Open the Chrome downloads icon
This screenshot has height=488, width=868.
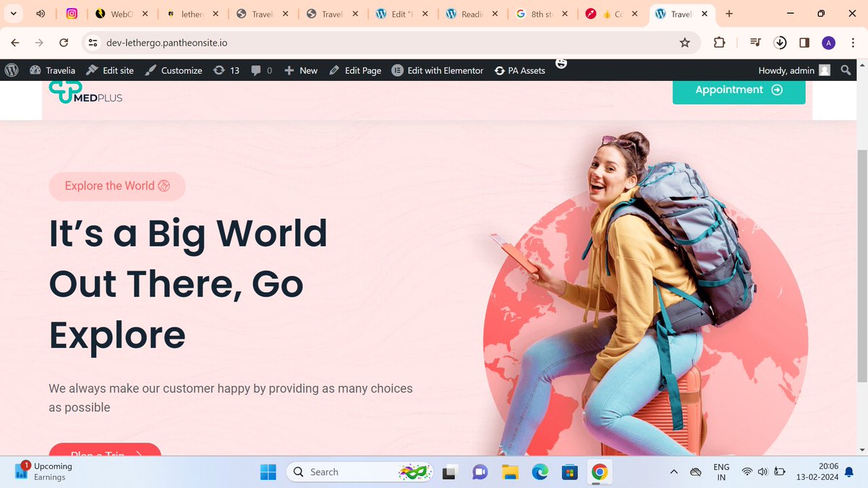[780, 43]
